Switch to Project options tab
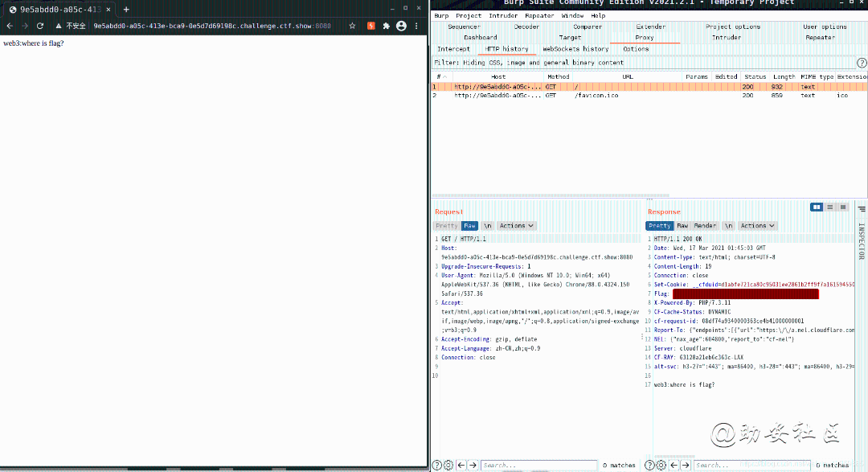Image resolution: width=868 pixels, height=472 pixels. (733, 27)
